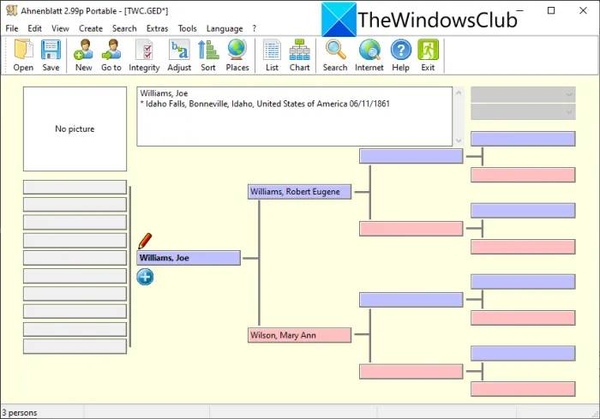Select mother Wilson, Mary Ann box
Viewport: 600px width, 419px height.
300,335
